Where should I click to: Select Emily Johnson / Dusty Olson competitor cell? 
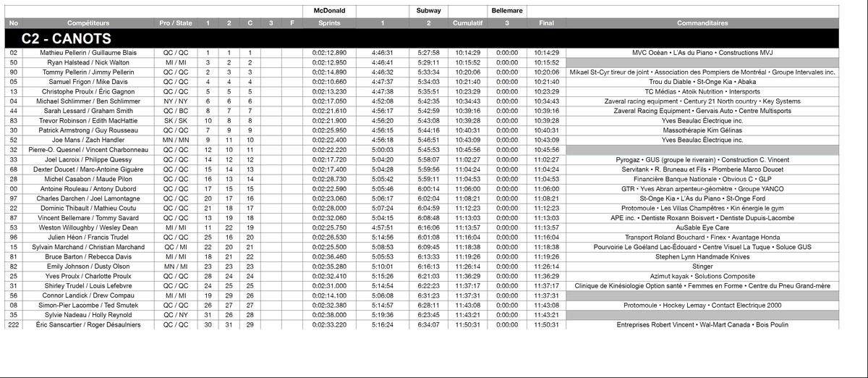[88, 266]
